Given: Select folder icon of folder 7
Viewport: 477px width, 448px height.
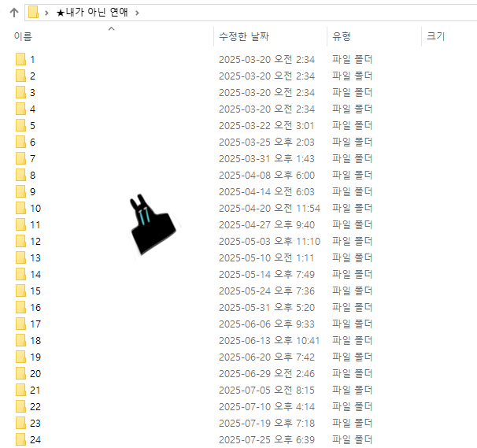Looking at the screenshot, I should [x=20, y=158].
